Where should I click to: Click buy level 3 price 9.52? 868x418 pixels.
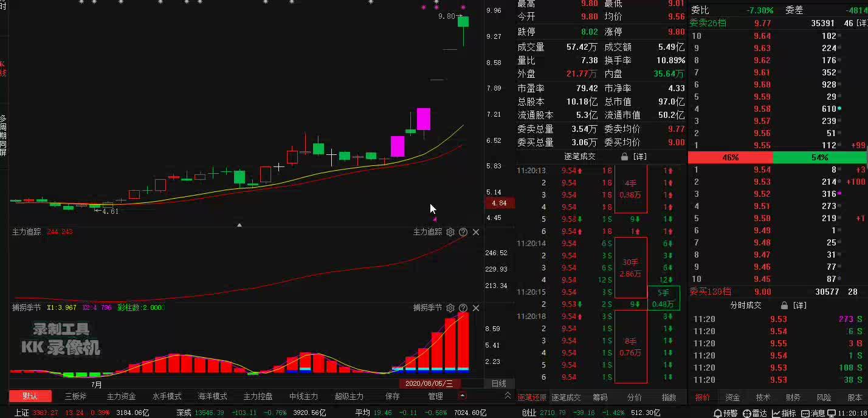(762, 194)
